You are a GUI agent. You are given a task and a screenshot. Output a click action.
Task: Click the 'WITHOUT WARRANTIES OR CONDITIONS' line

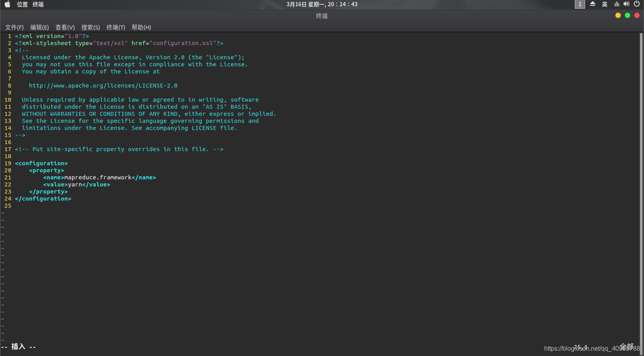[x=149, y=114]
